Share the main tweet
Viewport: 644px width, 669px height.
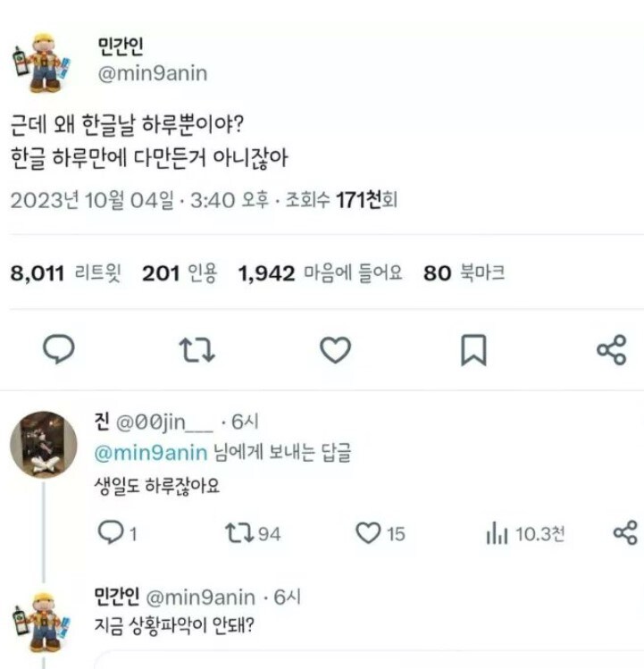click(x=610, y=350)
